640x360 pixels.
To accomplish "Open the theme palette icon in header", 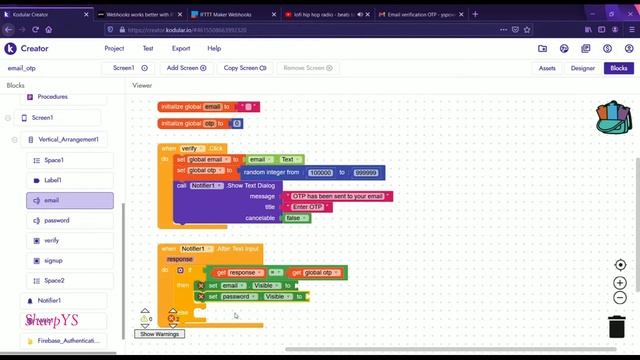I will (564, 49).
